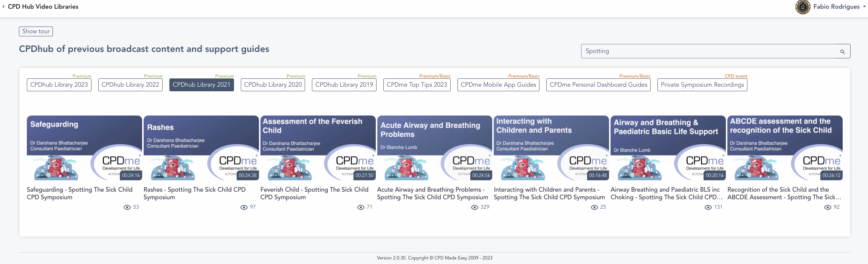Viewport: 868px width, 264px height.
Task: Click the 00:24:16 duration badge
Action: coord(131,175)
